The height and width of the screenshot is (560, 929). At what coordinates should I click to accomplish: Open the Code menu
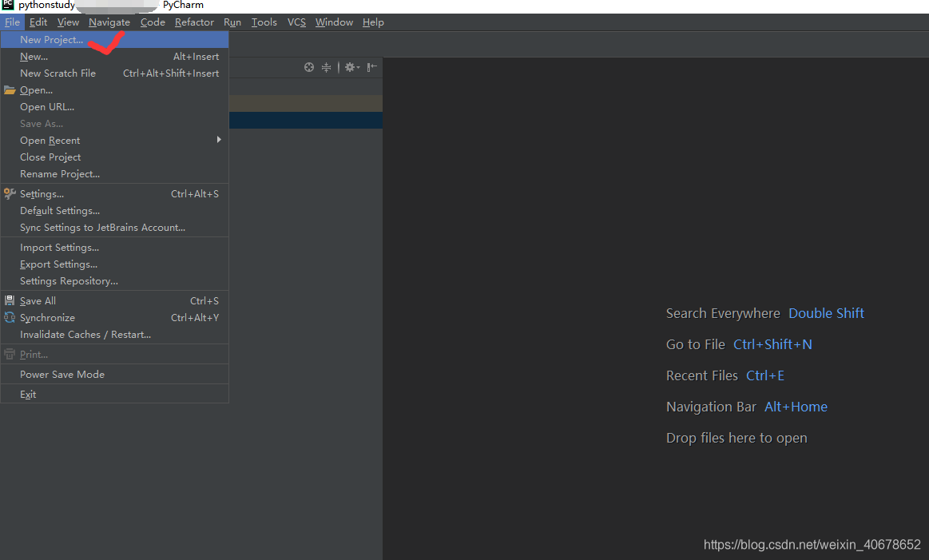coord(153,22)
